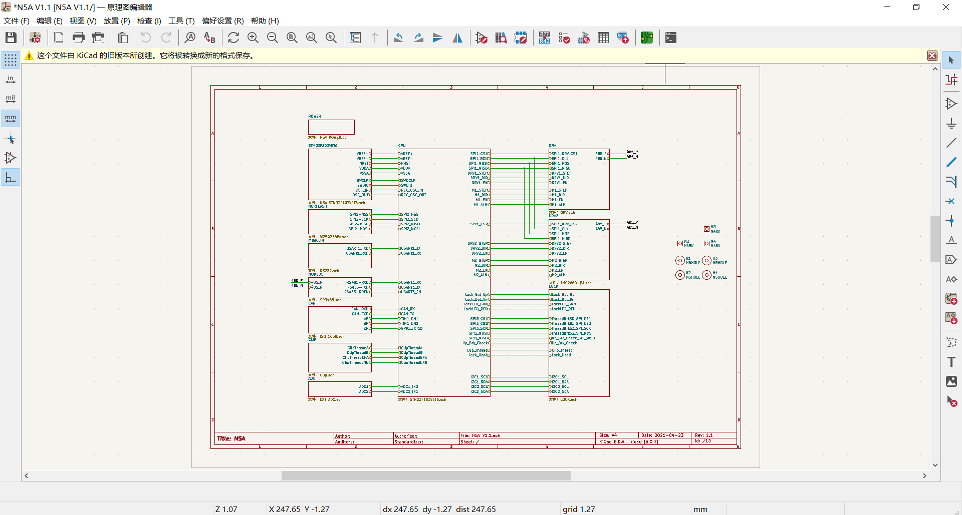Toggle grid display on canvas
The height and width of the screenshot is (515, 962).
click(x=11, y=59)
